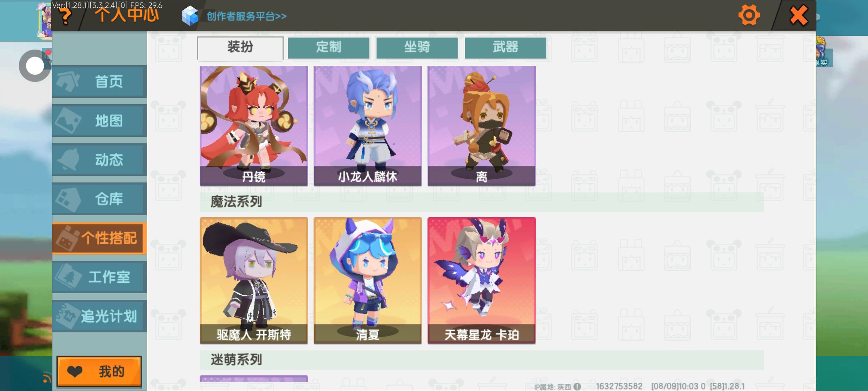Switch to the 定制 tab
This screenshot has width=868, height=391.
tap(329, 47)
